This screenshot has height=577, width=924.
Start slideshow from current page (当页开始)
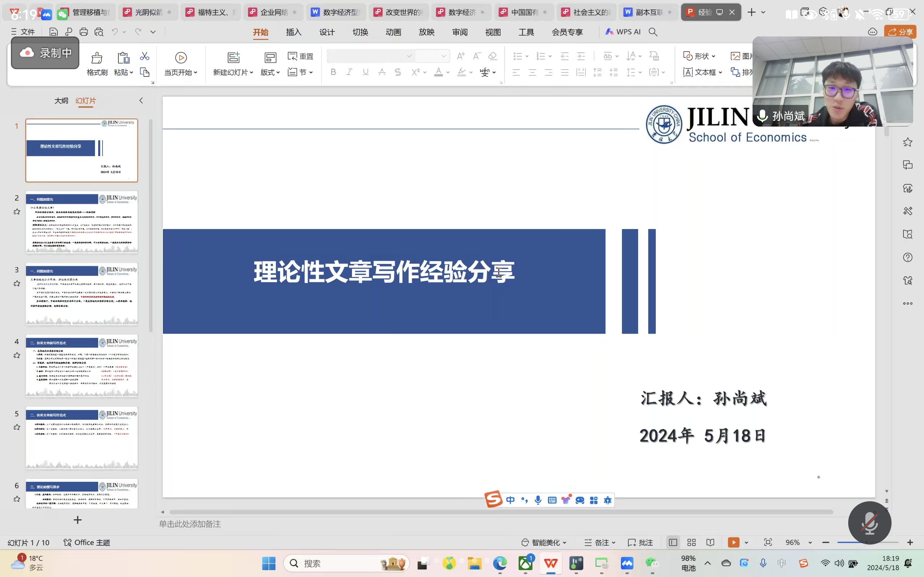coord(180,58)
